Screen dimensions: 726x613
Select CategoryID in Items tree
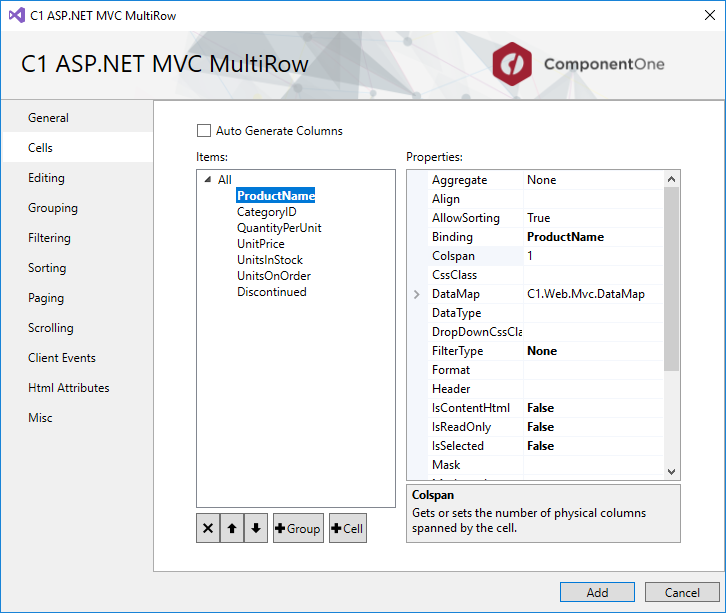click(267, 212)
